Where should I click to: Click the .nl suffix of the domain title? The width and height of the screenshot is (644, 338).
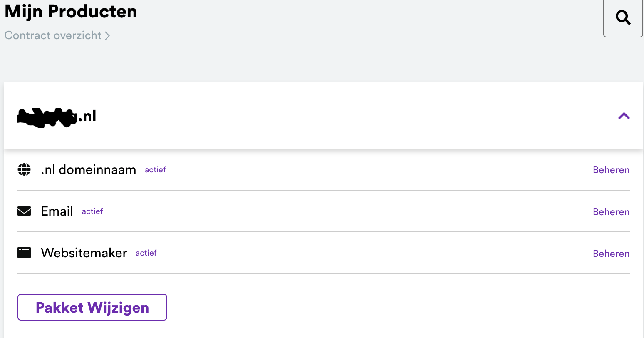pos(88,116)
